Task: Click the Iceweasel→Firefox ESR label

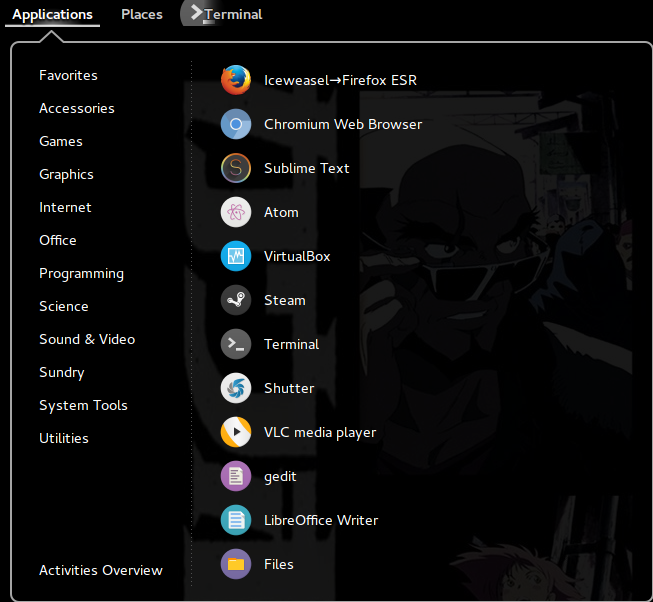Action: 340,80
